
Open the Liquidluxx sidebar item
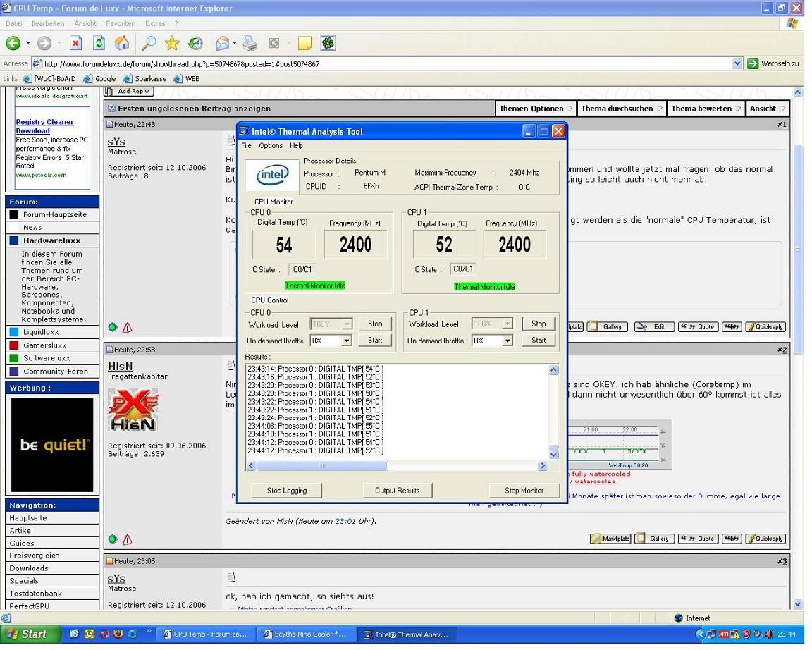pyautogui.click(x=51, y=332)
